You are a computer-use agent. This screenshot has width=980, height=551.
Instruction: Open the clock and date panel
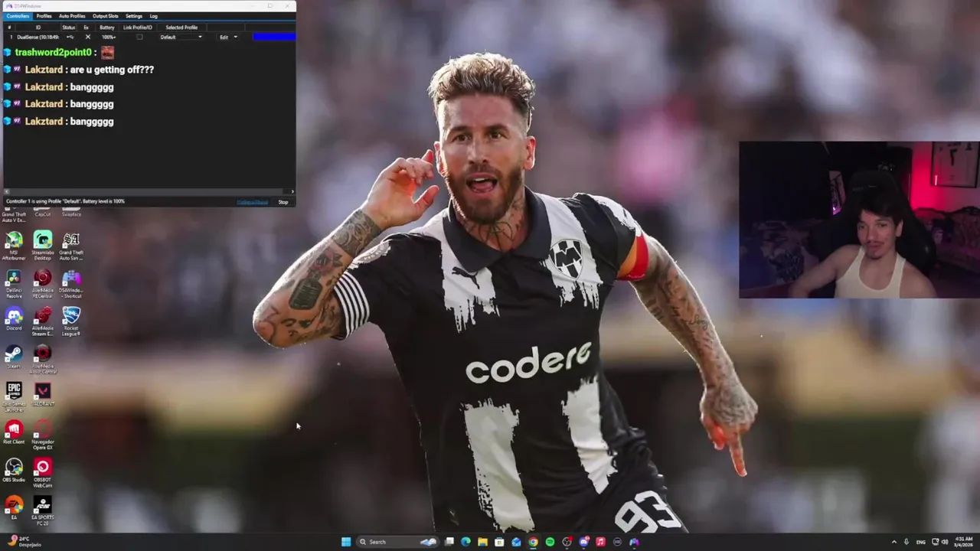point(964,542)
